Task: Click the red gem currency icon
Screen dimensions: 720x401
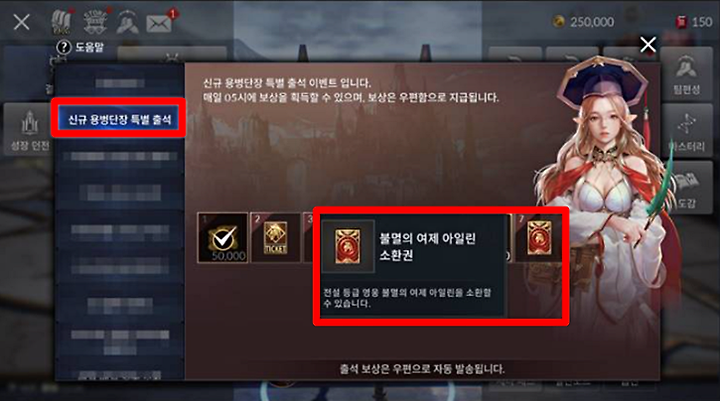Action: point(681,22)
